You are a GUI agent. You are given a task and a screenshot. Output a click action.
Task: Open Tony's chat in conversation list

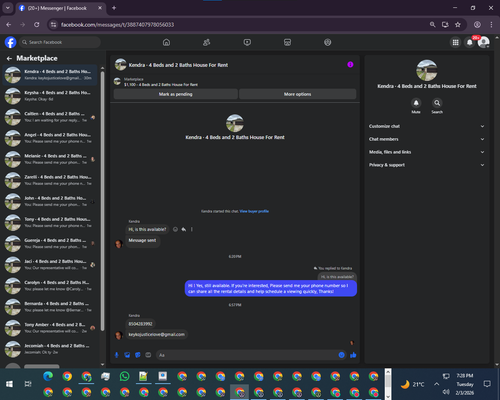click(x=50, y=222)
